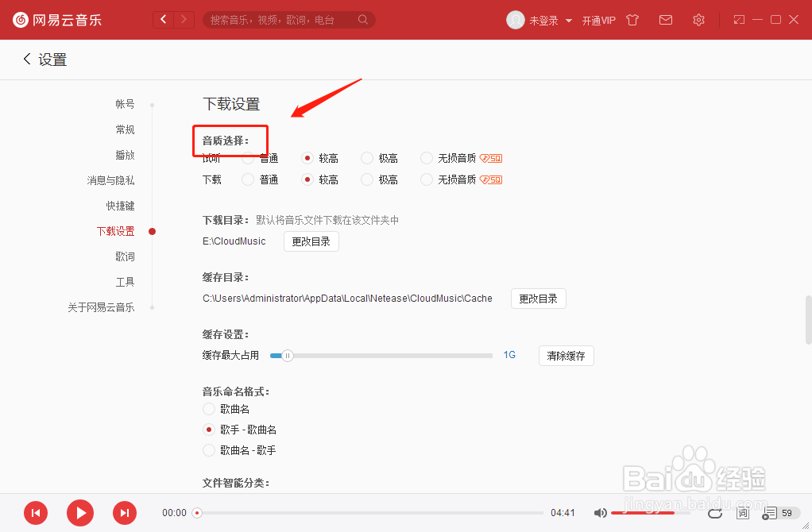The image size is (812, 532).
Task: Choose 歌手 - 歌曲名 naming format
Action: 209,430
